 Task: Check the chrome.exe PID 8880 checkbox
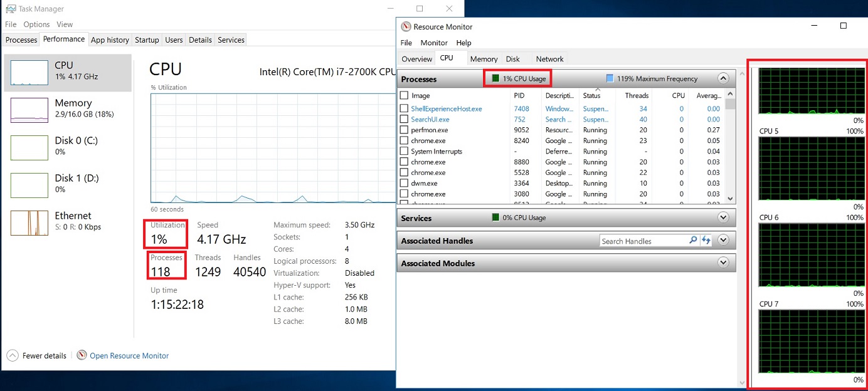click(404, 162)
